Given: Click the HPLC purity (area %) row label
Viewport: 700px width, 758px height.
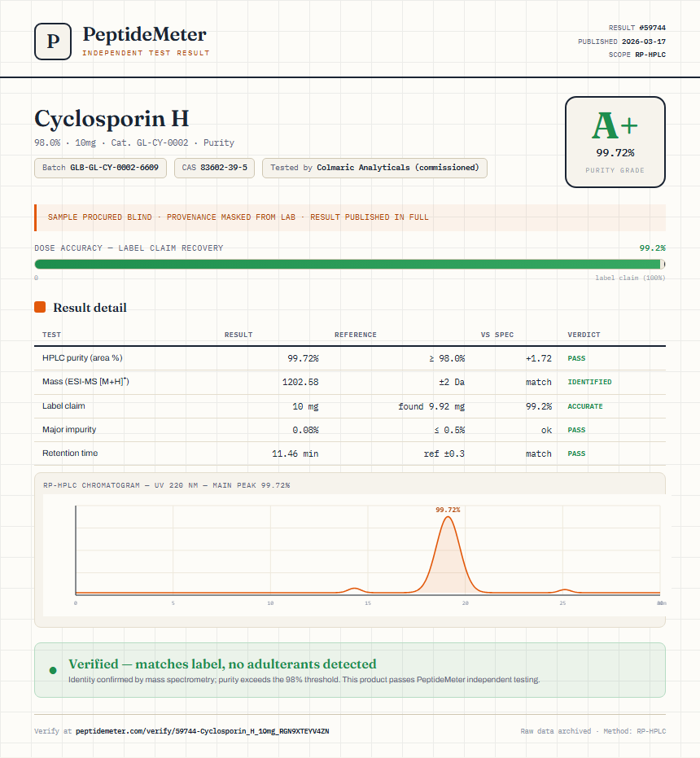Looking at the screenshot, I should (x=82, y=357).
